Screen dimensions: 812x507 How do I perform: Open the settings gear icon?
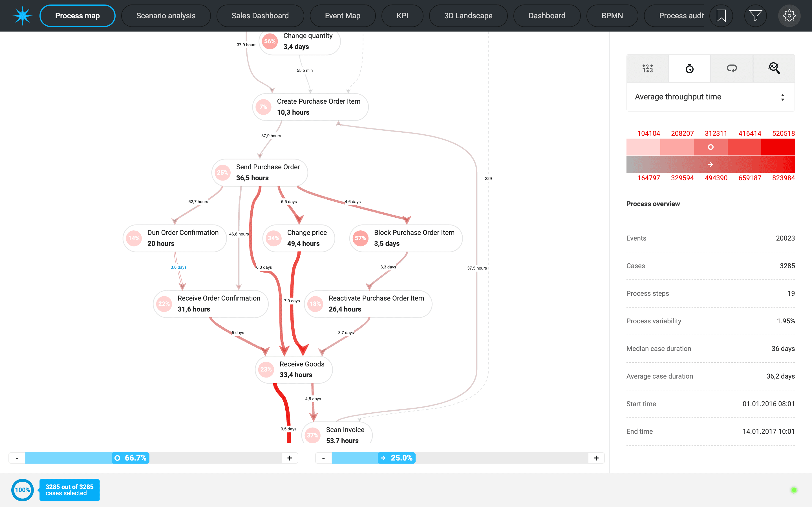click(789, 16)
